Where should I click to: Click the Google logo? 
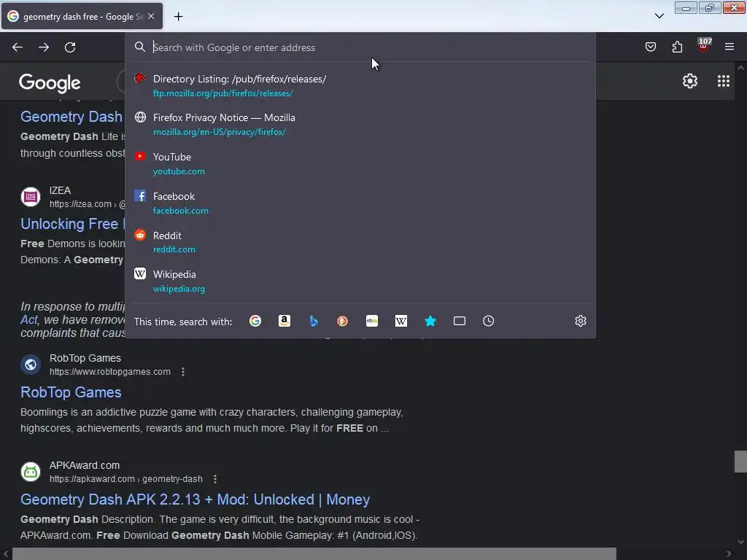(50, 83)
